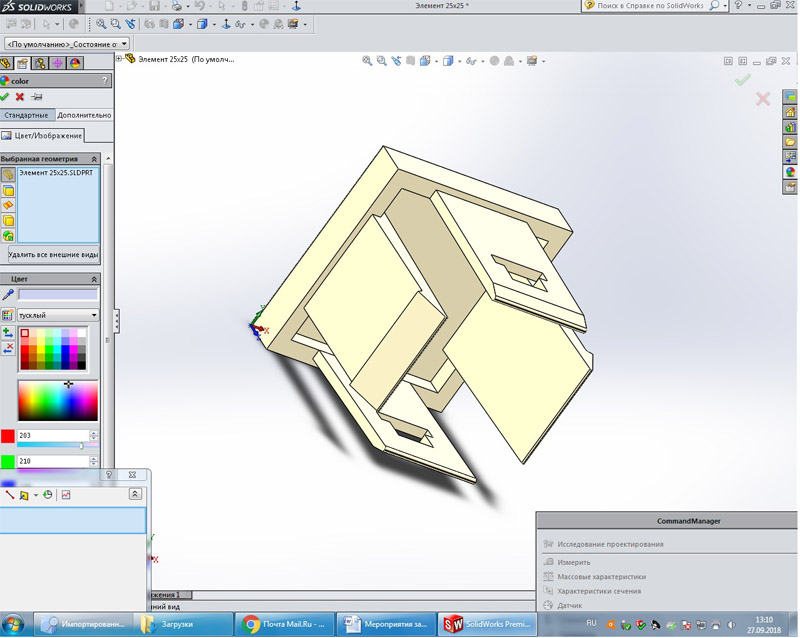Remove the selected swatch color
The image size is (800, 638).
[8, 349]
